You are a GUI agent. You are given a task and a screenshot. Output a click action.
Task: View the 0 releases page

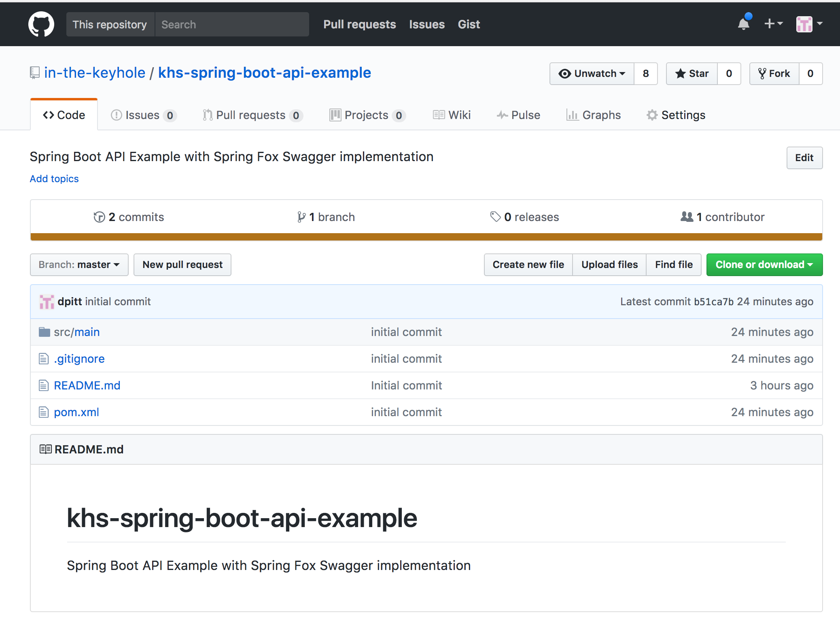point(525,217)
